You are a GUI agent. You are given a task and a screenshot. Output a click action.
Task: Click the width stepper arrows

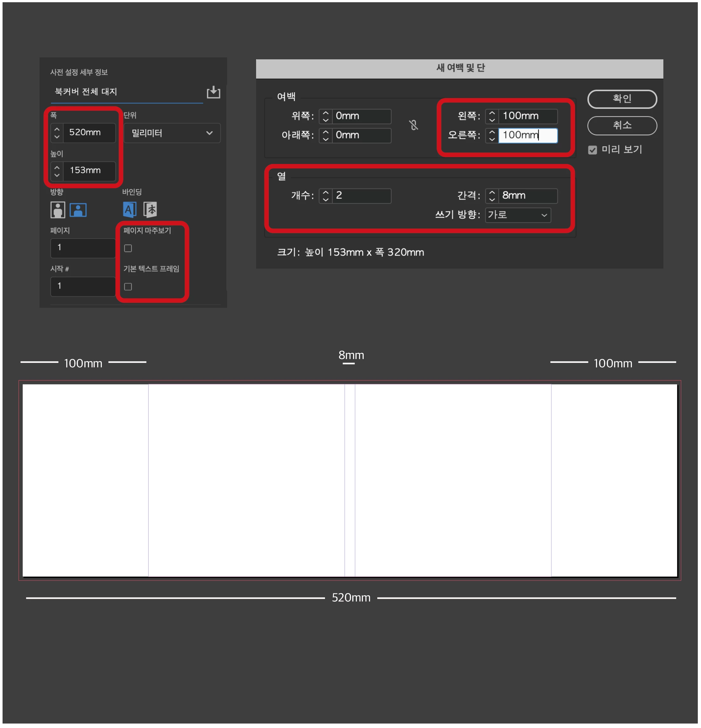(57, 133)
